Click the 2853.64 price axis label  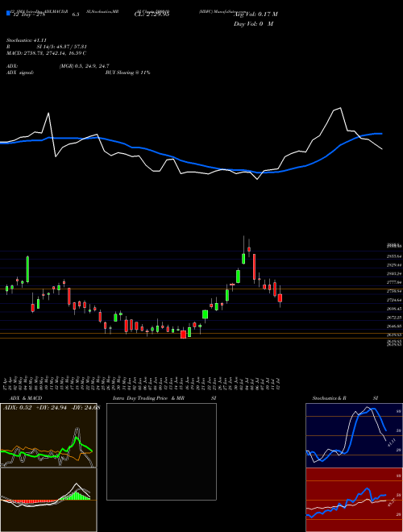[x=394, y=256]
